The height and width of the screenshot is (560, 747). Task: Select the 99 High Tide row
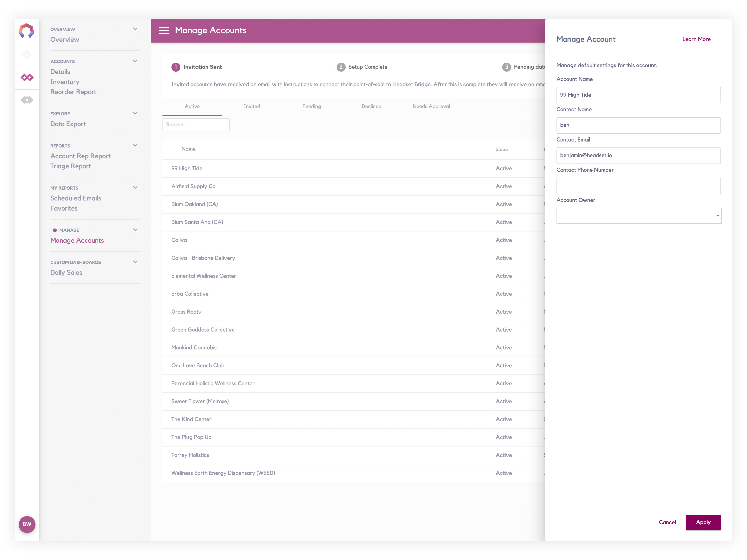pyautogui.click(x=354, y=168)
